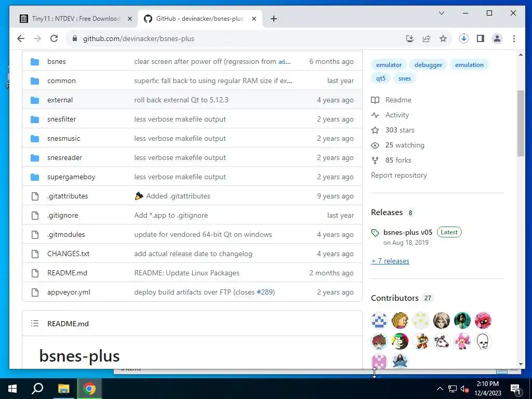Click the eye icon beside 25 watching

click(375, 145)
